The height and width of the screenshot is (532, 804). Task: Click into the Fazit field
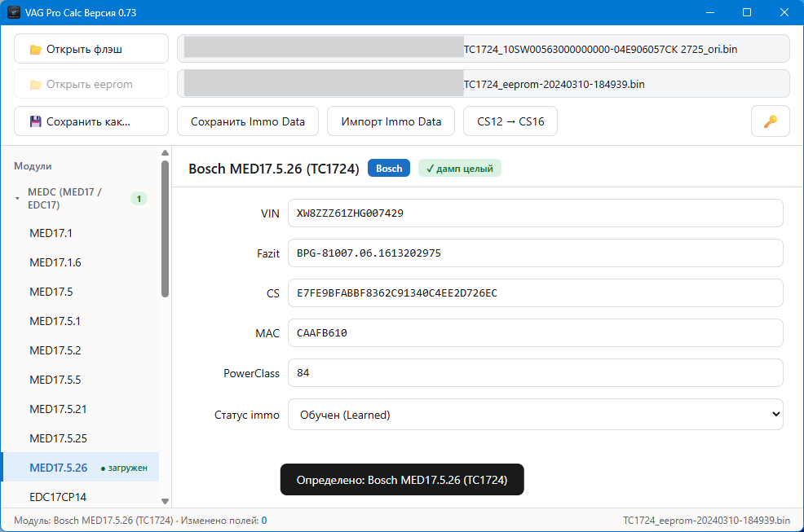pos(535,253)
